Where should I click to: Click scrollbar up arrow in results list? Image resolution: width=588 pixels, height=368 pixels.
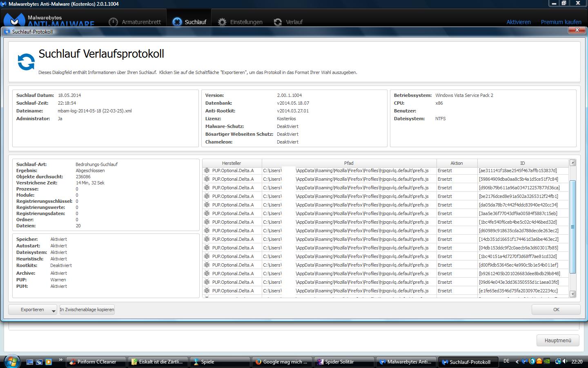572,163
